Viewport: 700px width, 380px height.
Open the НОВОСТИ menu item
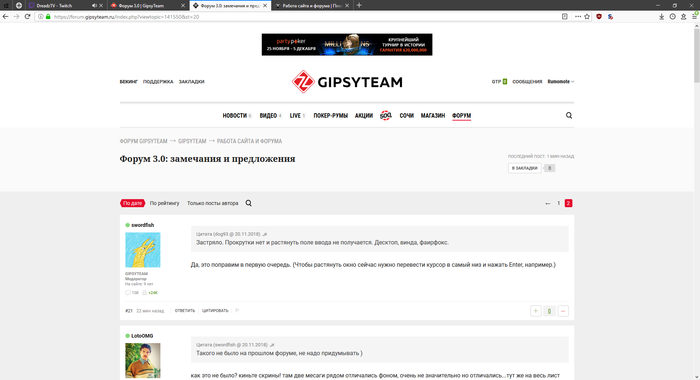[235, 116]
